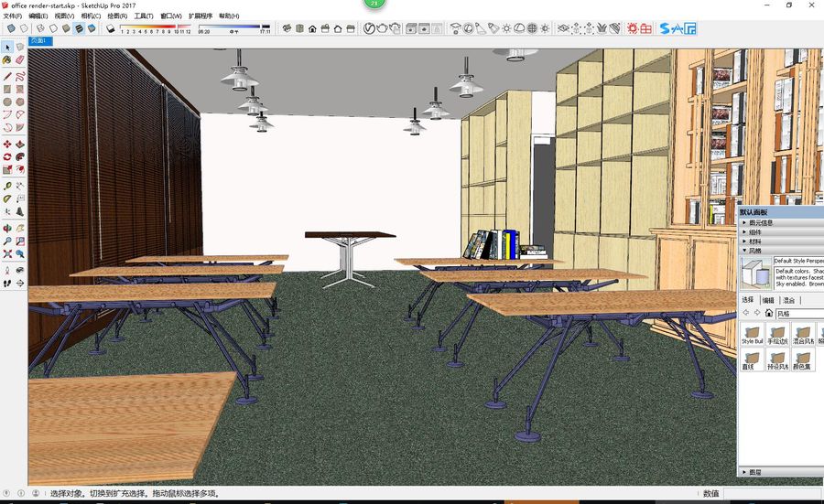Switch to the 编辑 styles tab
The width and height of the screenshot is (824, 504).
768,300
